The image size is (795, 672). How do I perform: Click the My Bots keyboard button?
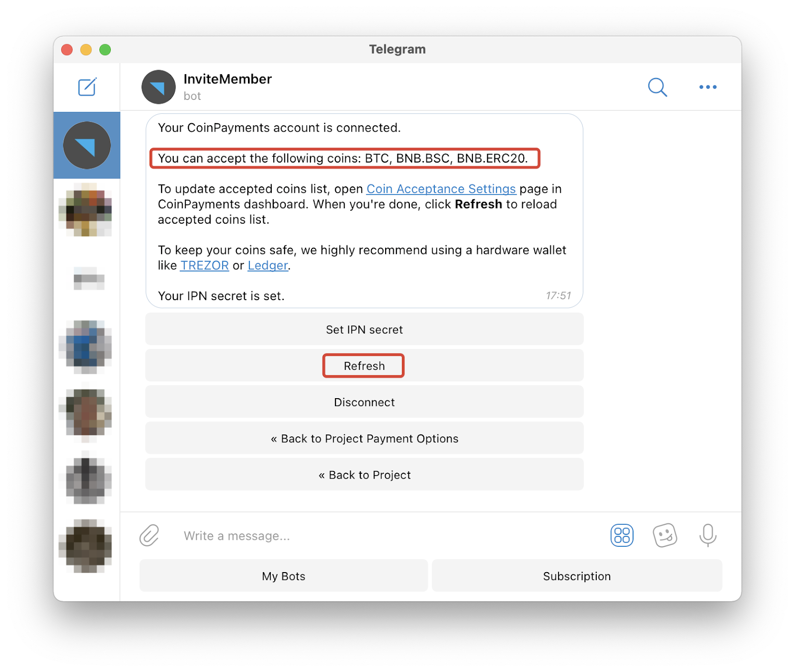point(283,576)
